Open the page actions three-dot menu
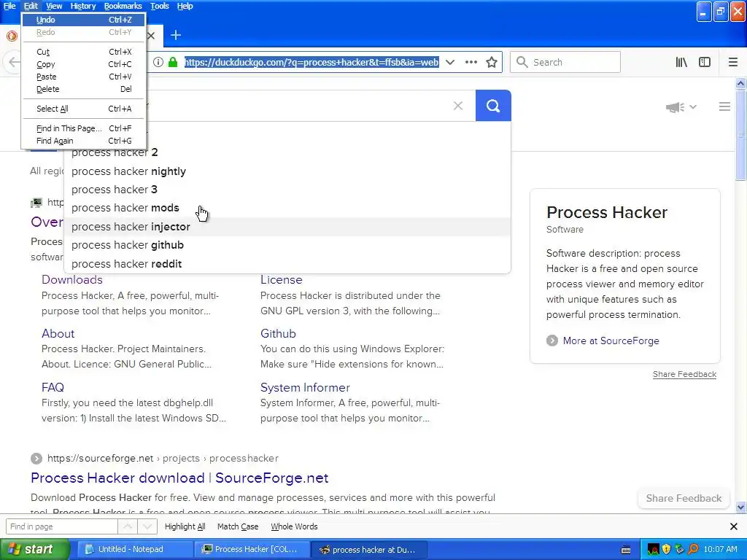The height and width of the screenshot is (560, 747). pyautogui.click(x=471, y=63)
